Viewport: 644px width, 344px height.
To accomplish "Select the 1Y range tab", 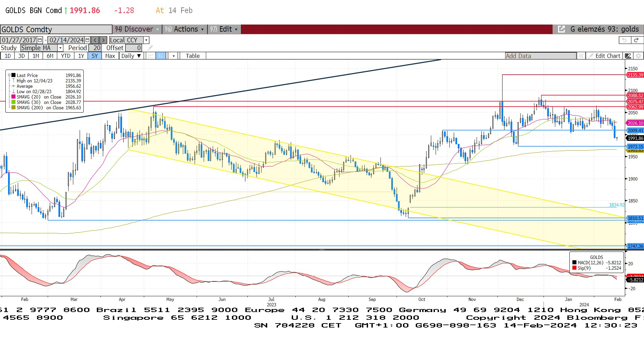I will (x=81, y=56).
